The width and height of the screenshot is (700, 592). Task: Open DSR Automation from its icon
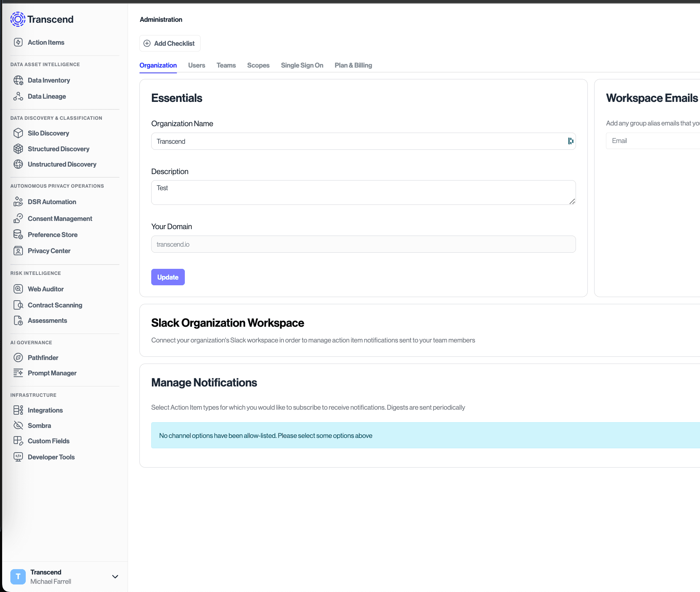pyautogui.click(x=18, y=202)
